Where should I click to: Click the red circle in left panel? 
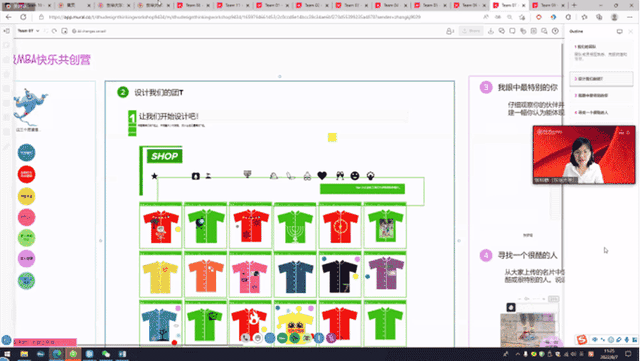point(27,174)
